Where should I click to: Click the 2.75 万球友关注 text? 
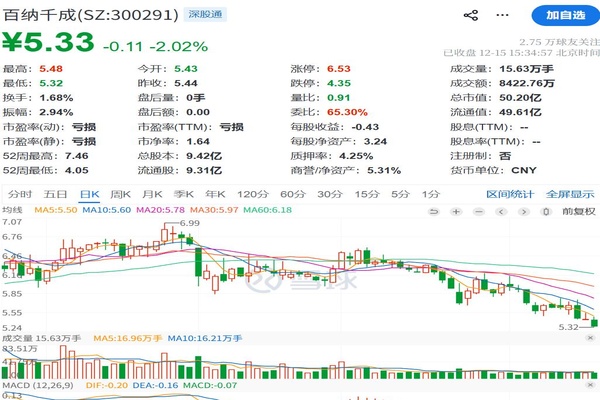tap(559, 42)
